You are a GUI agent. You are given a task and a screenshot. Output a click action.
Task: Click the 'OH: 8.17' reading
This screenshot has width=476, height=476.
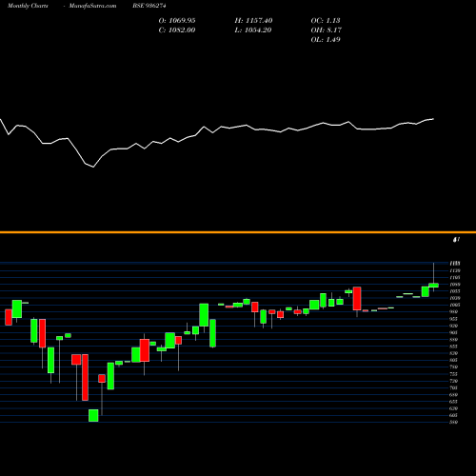click(x=327, y=30)
